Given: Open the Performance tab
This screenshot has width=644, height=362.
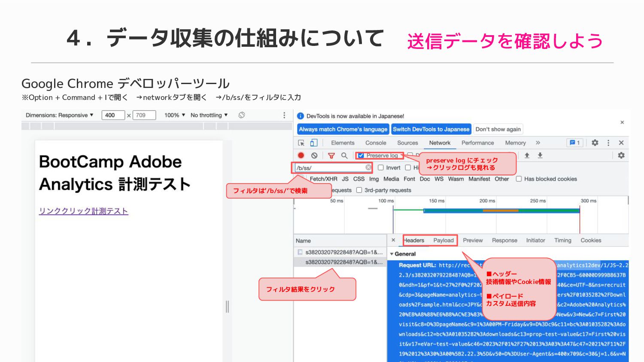Looking at the screenshot, I should [477, 143].
